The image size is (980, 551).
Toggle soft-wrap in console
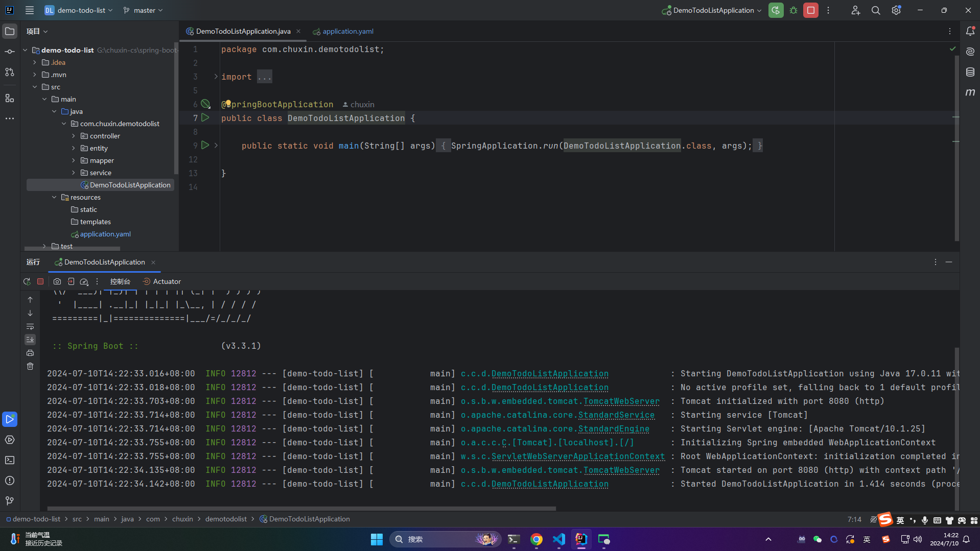[30, 326]
